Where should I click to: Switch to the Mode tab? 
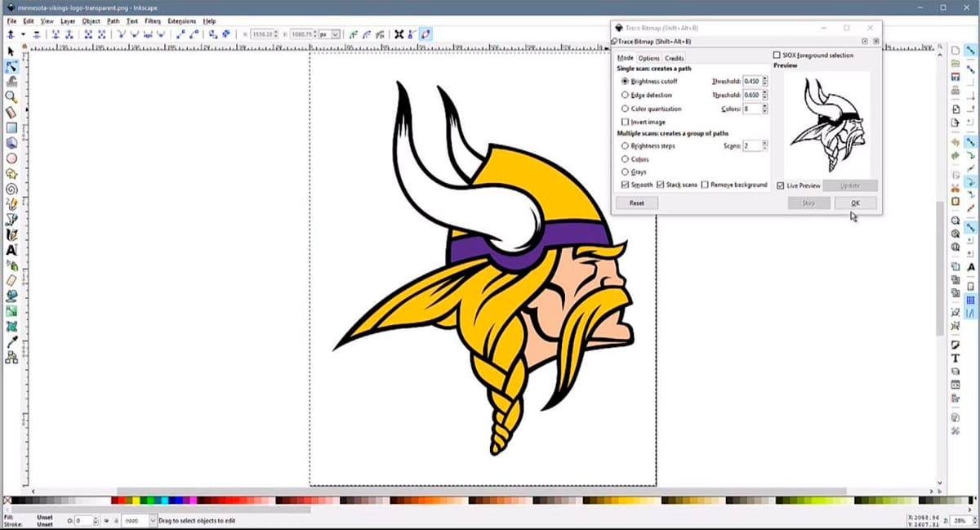[x=626, y=58]
